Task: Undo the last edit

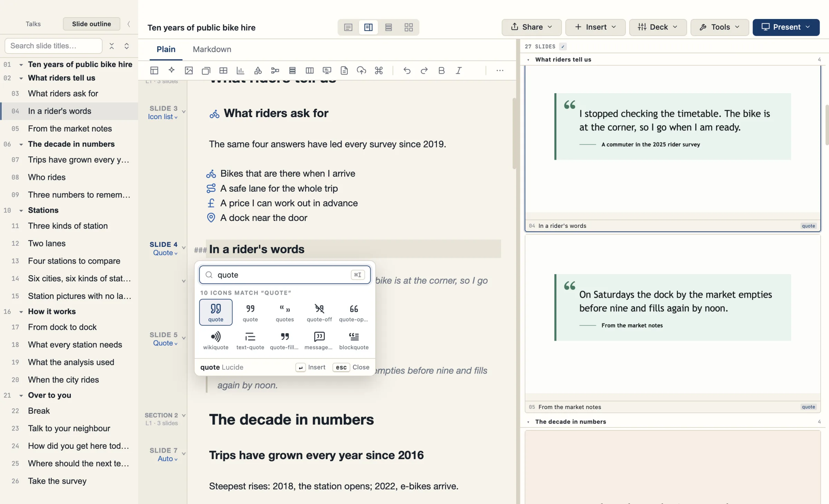Action: 407,70
